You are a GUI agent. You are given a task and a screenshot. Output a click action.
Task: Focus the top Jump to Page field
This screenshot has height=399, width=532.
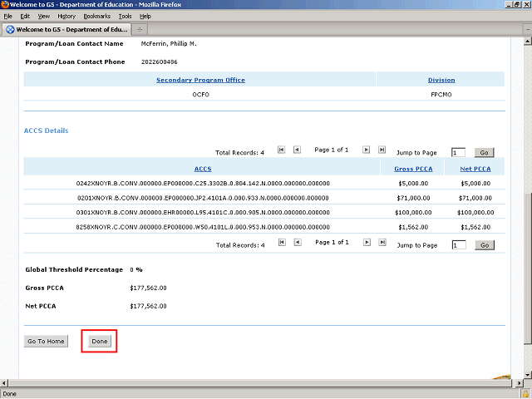458,153
